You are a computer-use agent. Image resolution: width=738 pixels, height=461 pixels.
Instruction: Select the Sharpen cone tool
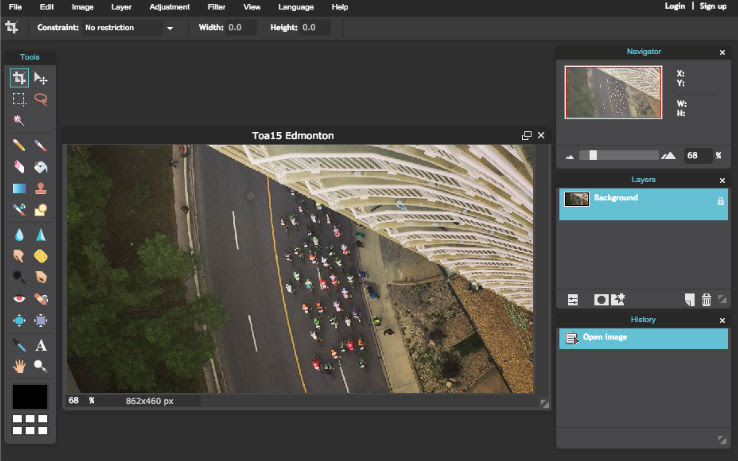pos(40,235)
